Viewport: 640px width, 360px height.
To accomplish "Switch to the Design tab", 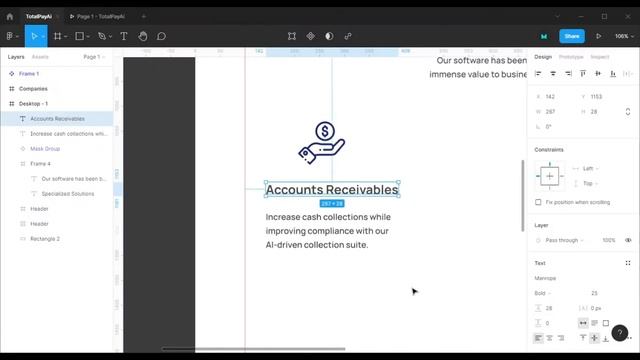I will (x=543, y=57).
